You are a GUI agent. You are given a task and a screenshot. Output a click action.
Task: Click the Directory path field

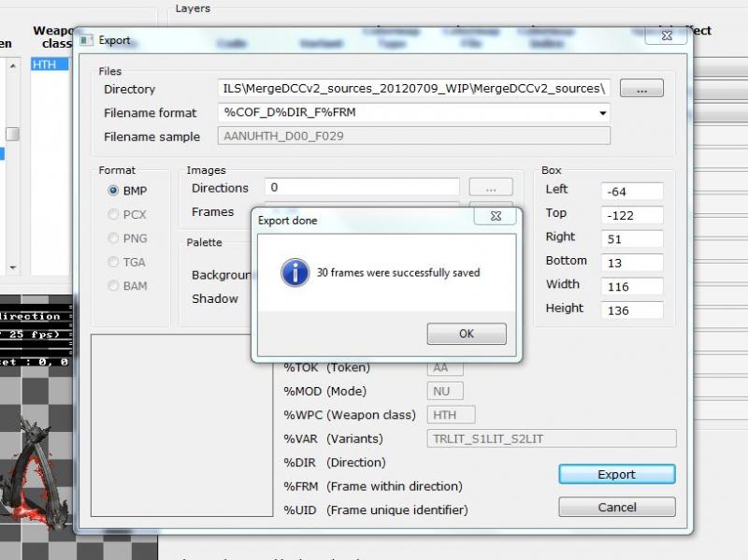[x=413, y=88]
